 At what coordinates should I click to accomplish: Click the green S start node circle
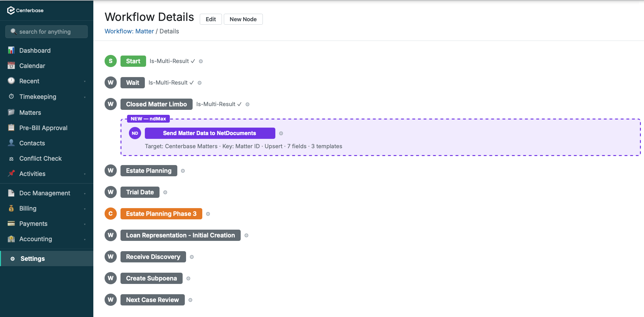pyautogui.click(x=111, y=61)
